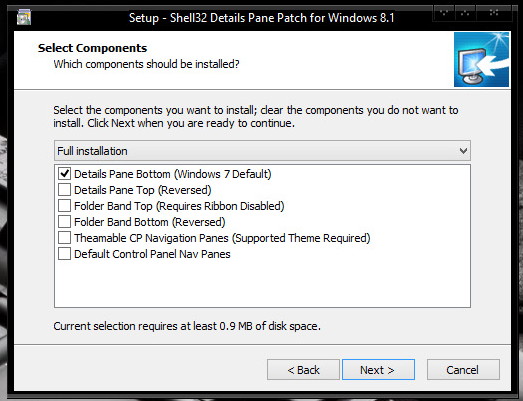Screen dimensions: 523x401
Task: Return to previous page with Back button
Action: (x=303, y=370)
